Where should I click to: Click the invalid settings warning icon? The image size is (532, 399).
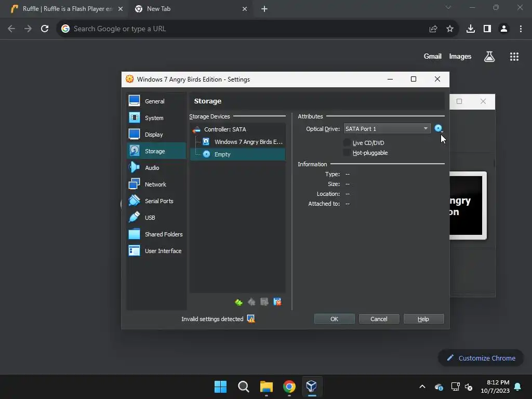tap(251, 319)
